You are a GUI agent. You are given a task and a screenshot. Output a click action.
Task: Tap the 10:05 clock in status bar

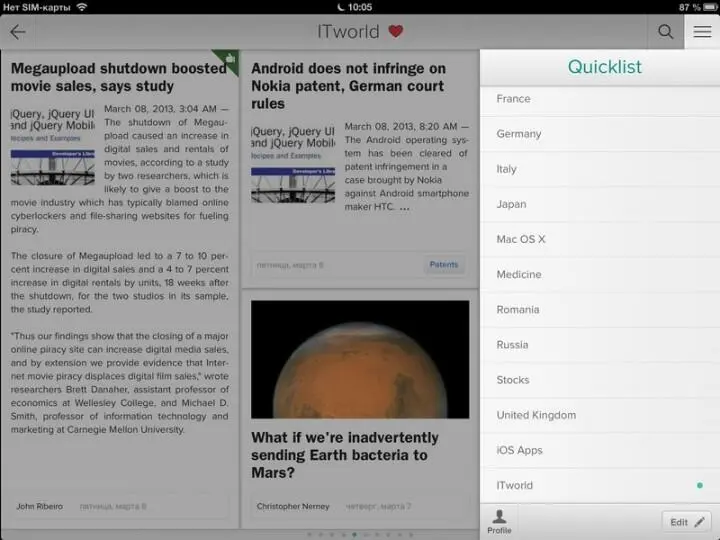click(x=360, y=7)
